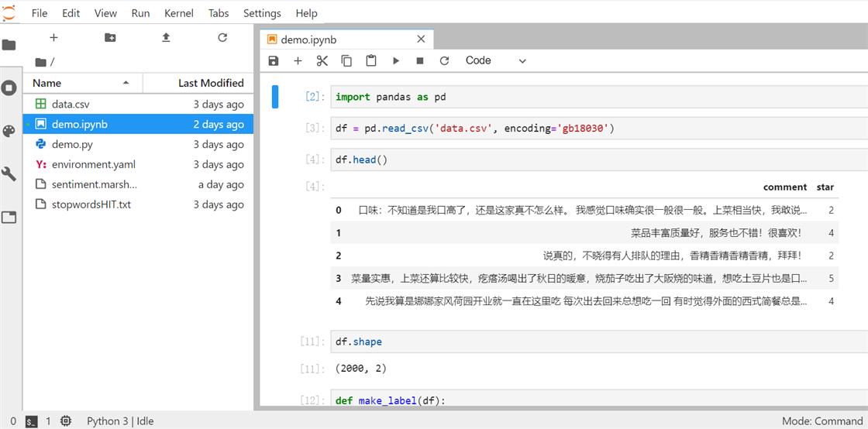
Task: Upload files with the upload arrow icon
Action: (x=166, y=37)
